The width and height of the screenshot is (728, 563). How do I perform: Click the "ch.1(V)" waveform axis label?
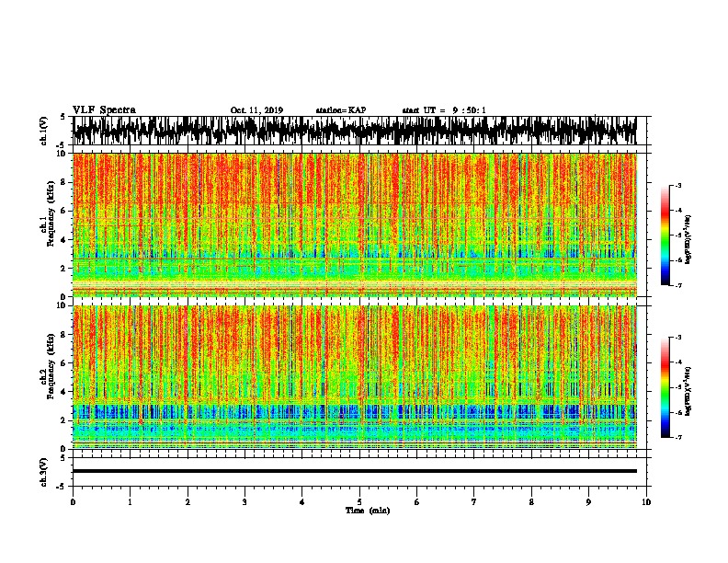tap(44, 131)
